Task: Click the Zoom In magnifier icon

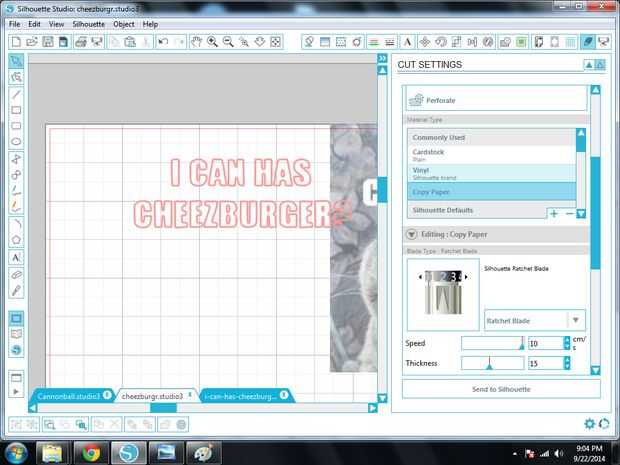Action: click(212, 42)
